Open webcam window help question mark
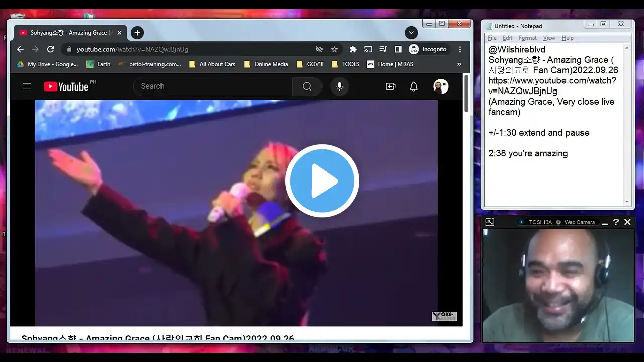The height and width of the screenshot is (362, 644). pos(616,222)
